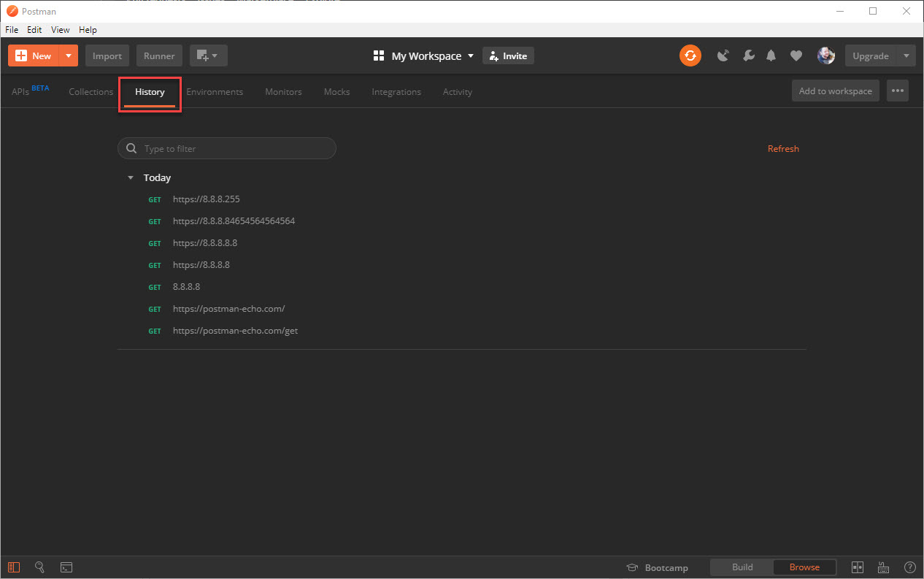Open the Postman console icon
Image resolution: width=924 pixels, height=579 pixels.
[66, 567]
